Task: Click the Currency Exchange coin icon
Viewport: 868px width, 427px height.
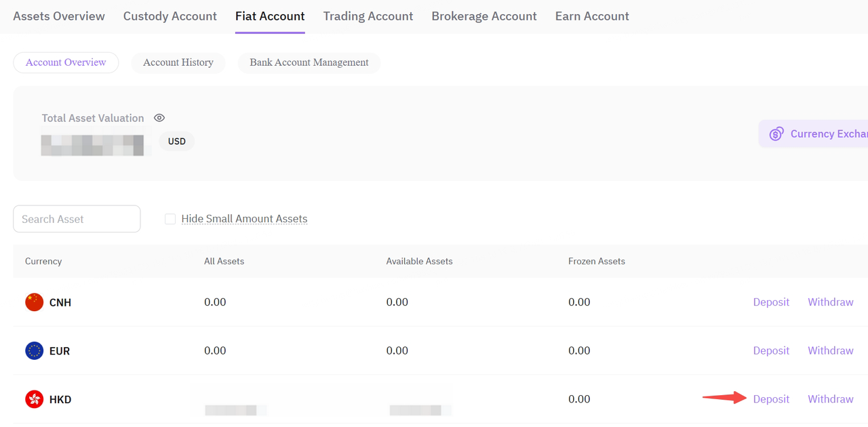Action: 776,134
